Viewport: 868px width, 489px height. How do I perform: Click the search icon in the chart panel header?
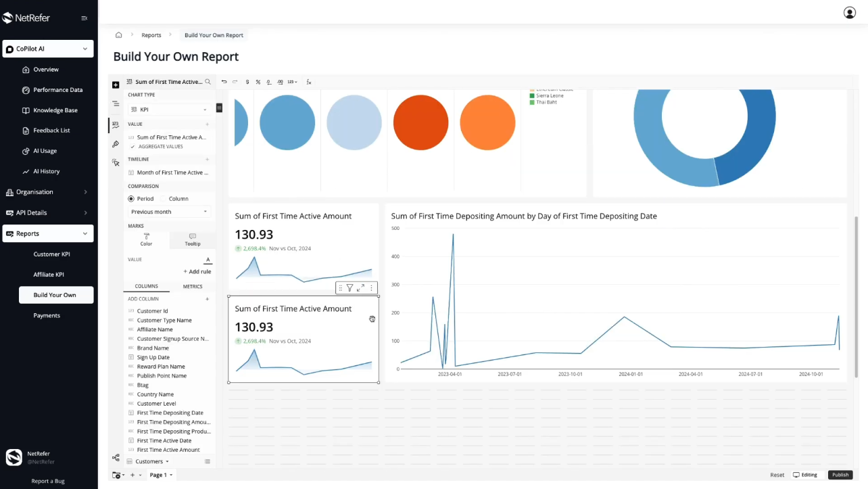coord(208,82)
